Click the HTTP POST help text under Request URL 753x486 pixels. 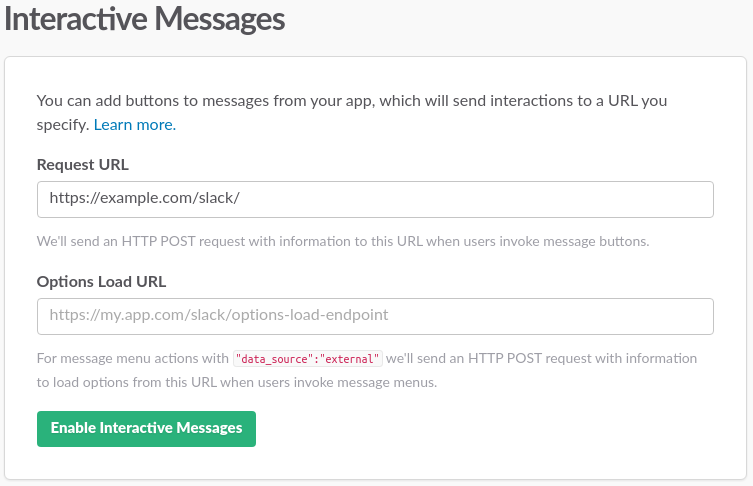(343, 242)
